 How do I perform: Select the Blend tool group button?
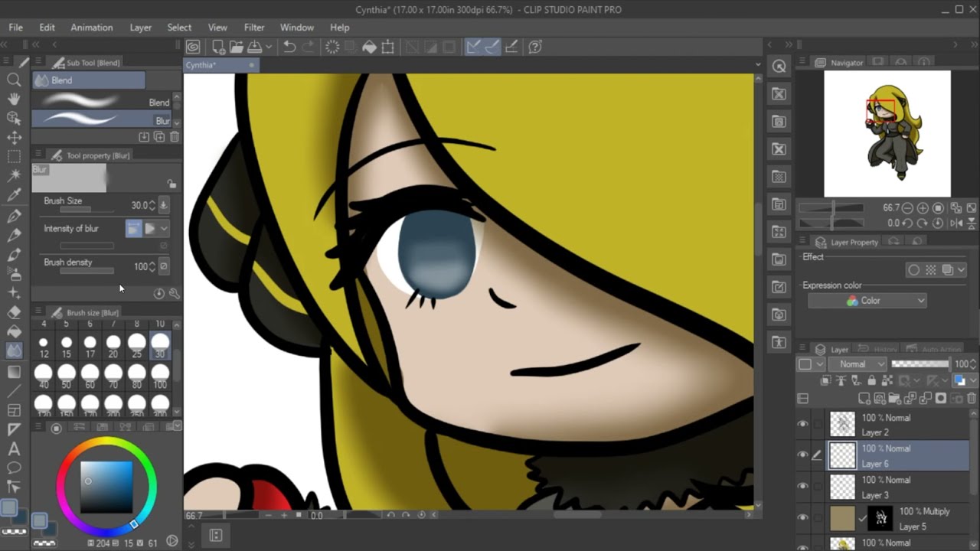[88, 80]
